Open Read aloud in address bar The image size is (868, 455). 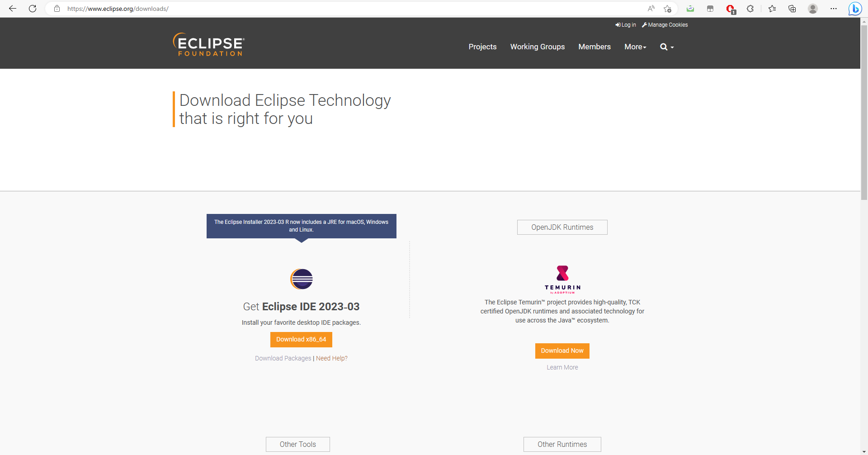click(x=651, y=9)
